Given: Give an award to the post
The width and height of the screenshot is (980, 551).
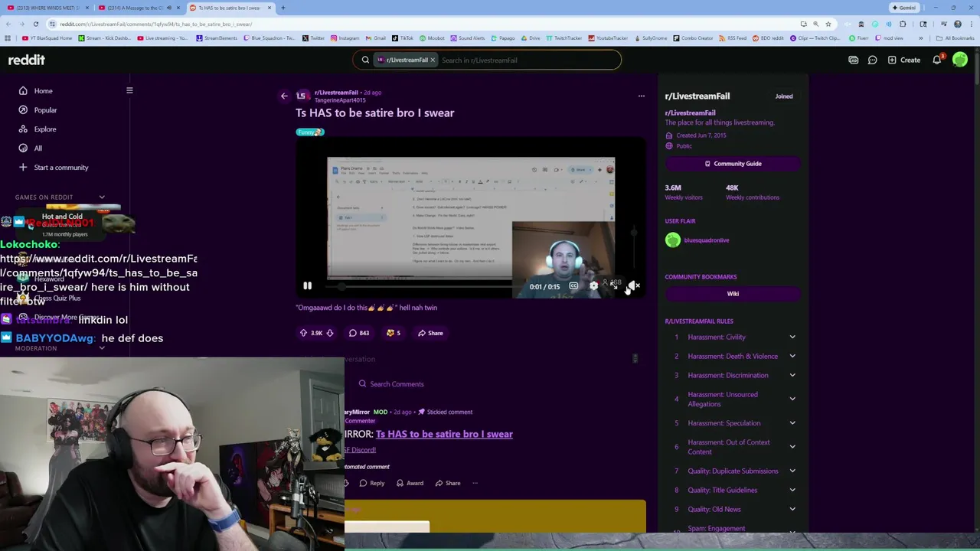Looking at the screenshot, I should pyautogui.click(x=394, y=333).
